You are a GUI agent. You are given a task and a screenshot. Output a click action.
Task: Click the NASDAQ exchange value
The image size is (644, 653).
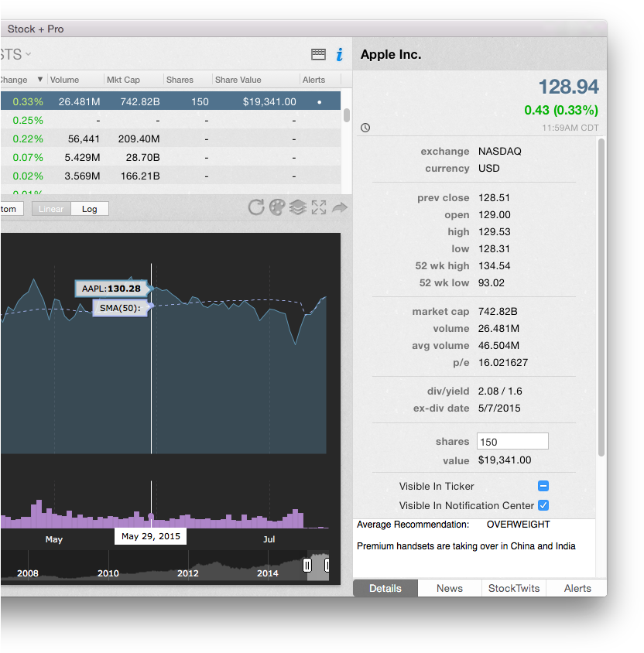[499, 151]
